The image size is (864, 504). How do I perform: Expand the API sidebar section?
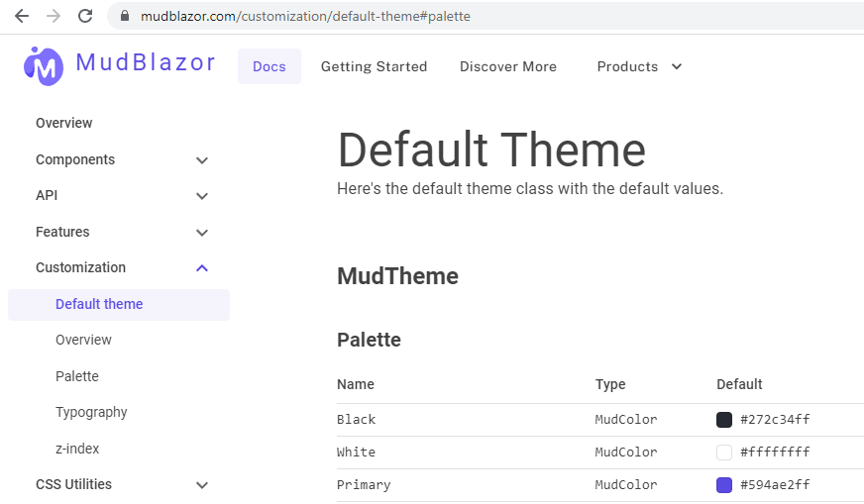pyautogui.click(x=202, y=196)
